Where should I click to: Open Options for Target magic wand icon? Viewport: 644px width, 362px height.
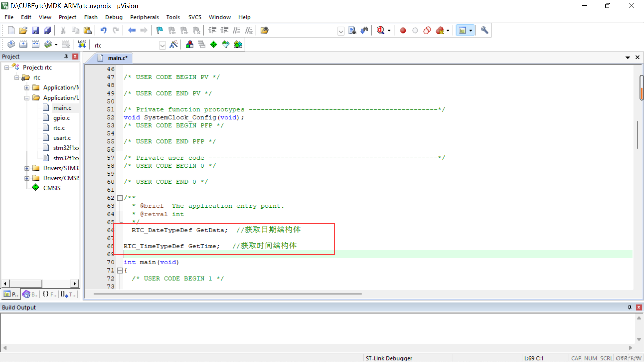point(174,44)
